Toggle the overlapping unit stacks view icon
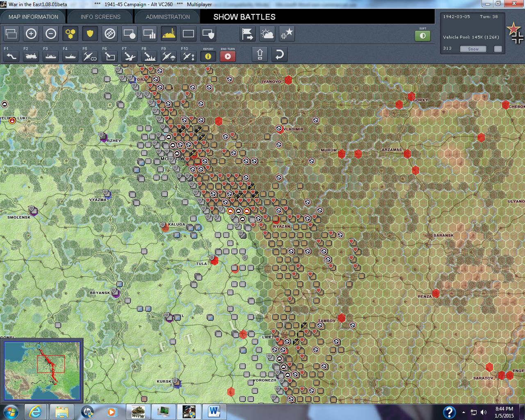This screenshot has width=525, height=420. tap(11, 34)
